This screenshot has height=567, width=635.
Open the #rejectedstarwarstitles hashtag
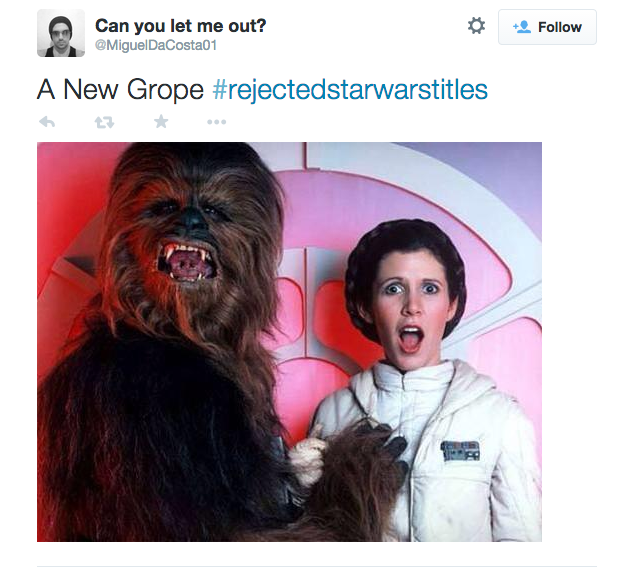pos(350,90)
